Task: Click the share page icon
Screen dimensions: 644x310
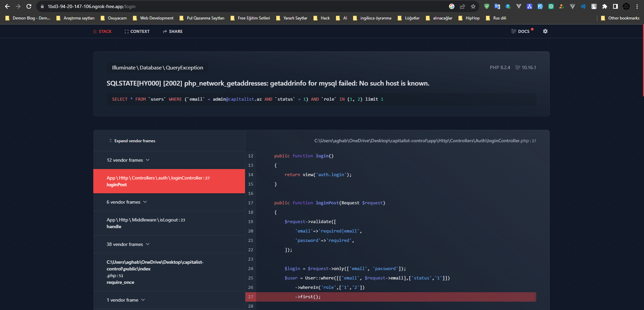Action: (462, 6)
